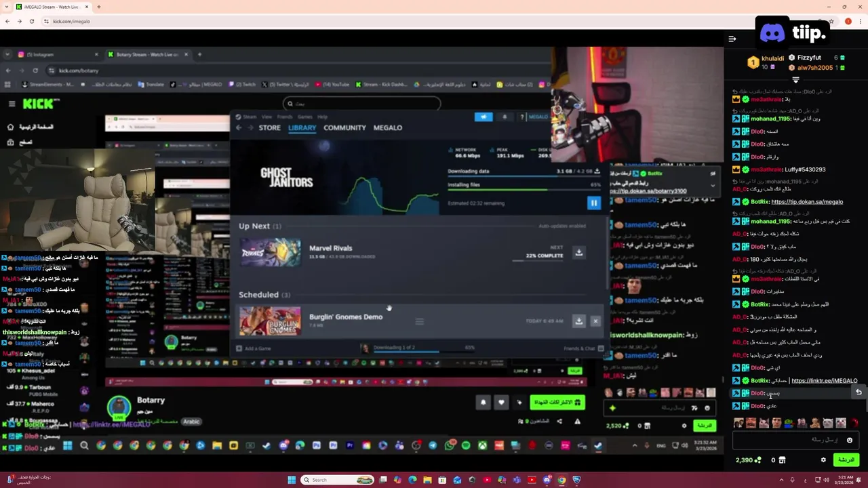The height and width of the screenshot is (488, 868).
Task: Open the Help menu in Steam
Action: pos(323,117)
